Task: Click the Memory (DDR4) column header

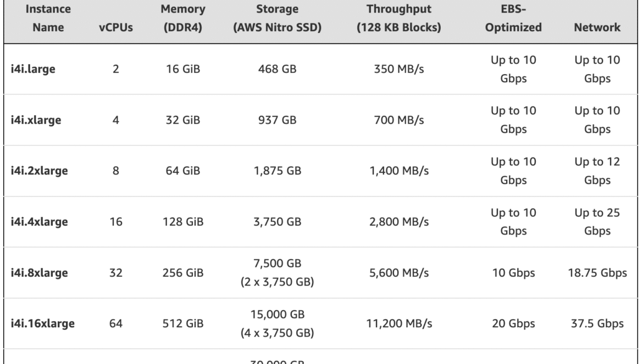Action: coord(183,18)
